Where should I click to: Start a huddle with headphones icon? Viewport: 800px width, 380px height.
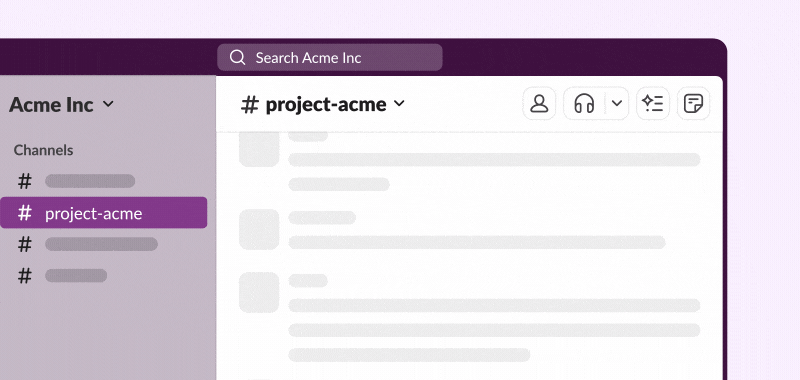584,104
